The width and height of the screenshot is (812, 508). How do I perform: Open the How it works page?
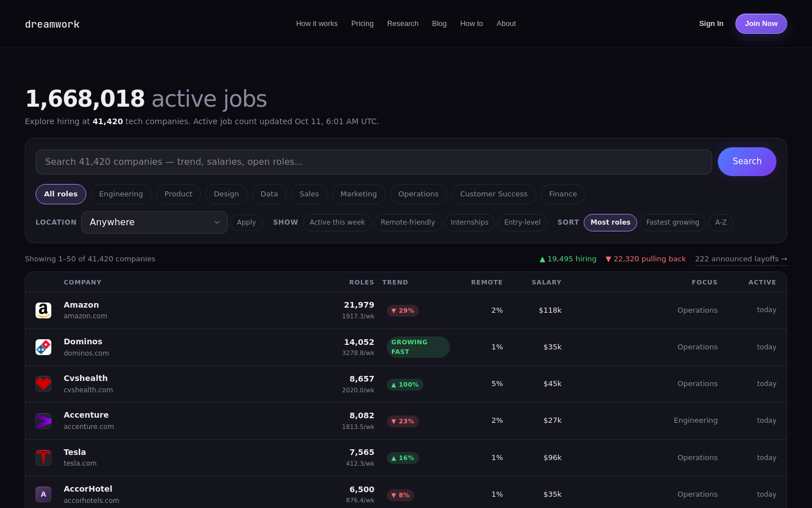click(x=317, y=24)
